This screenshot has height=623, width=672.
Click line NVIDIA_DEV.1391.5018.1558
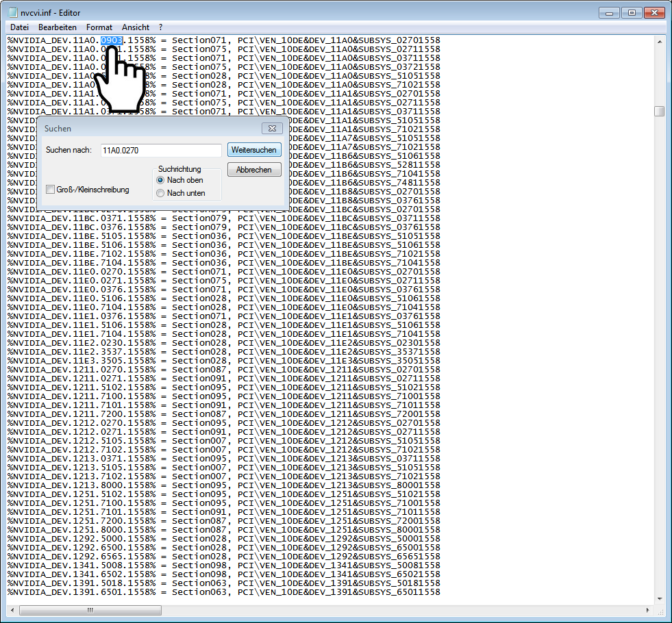point(224,583)
